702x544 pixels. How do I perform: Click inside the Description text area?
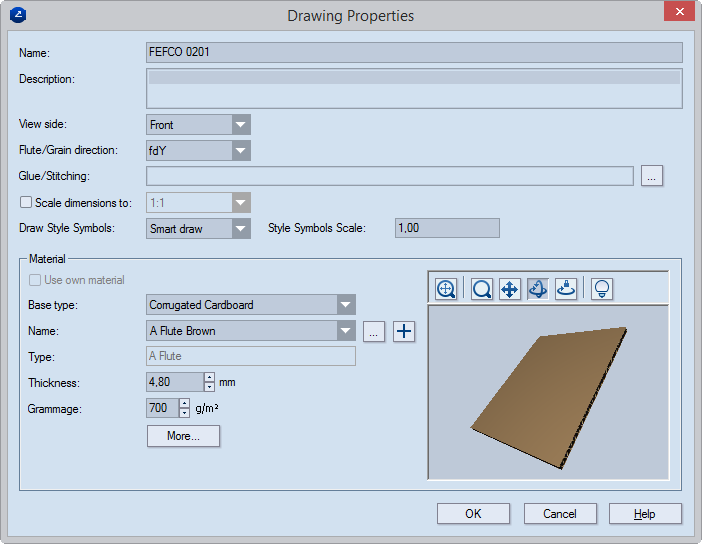pyautogui.click(x=414, y=88)
